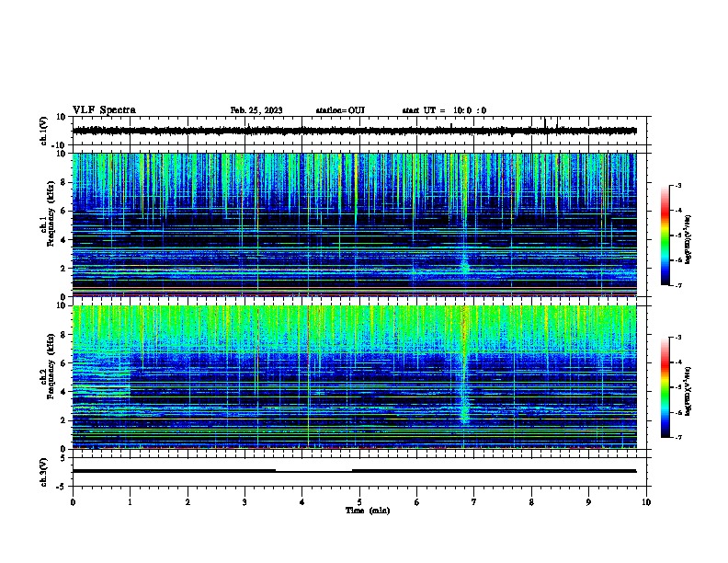Click the ch.1 'Frequency (kHz)' axis label
This screenshot has height=563, width=728.
51,213
